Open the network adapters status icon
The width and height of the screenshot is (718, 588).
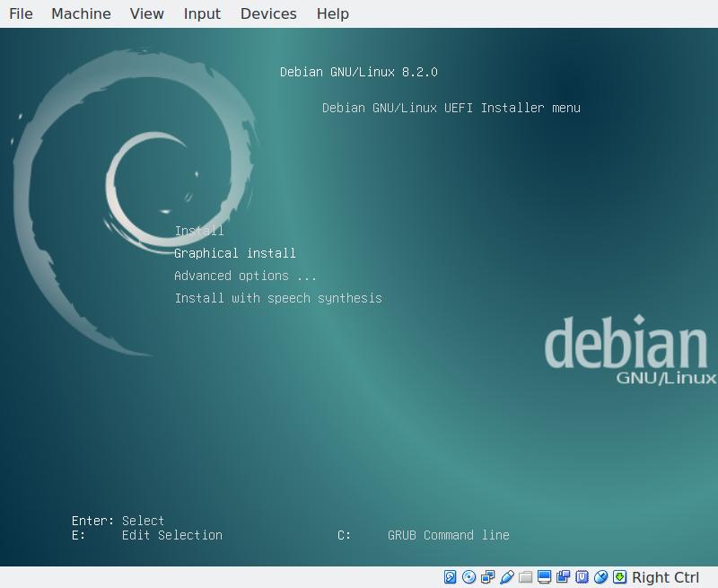pos(487,577)
